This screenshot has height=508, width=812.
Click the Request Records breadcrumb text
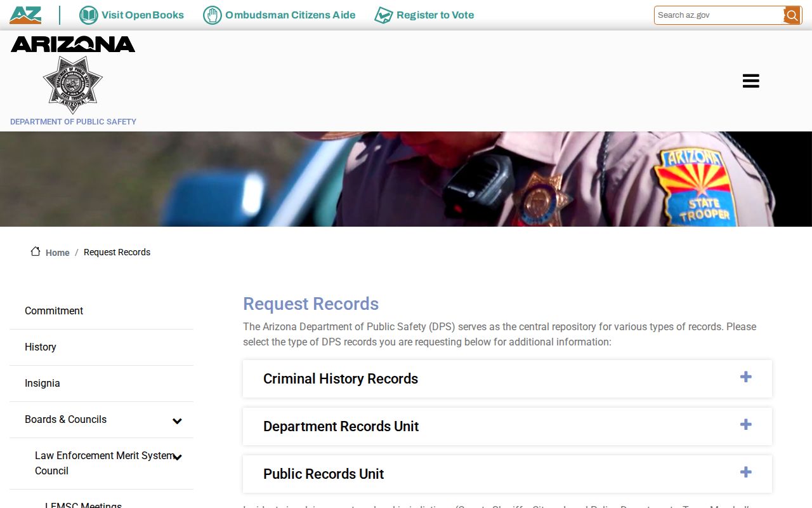coord(117,252)
